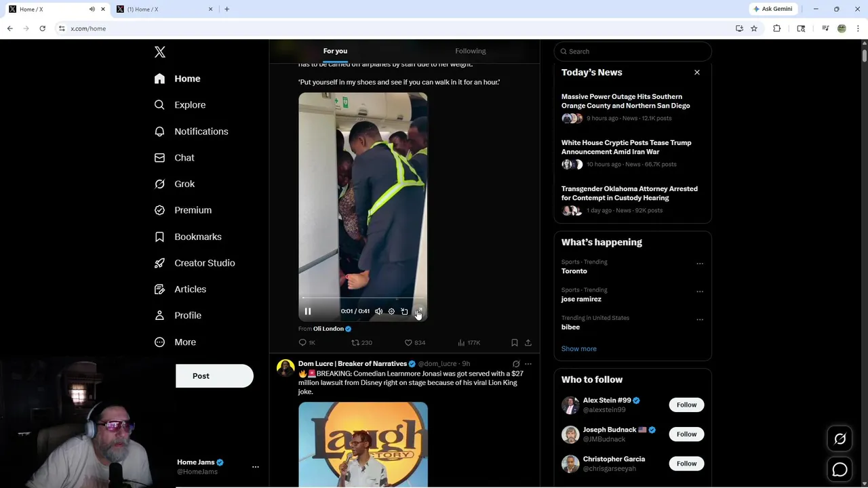
Task: Switch to the Following tab
Action: (x=471, y=51)
